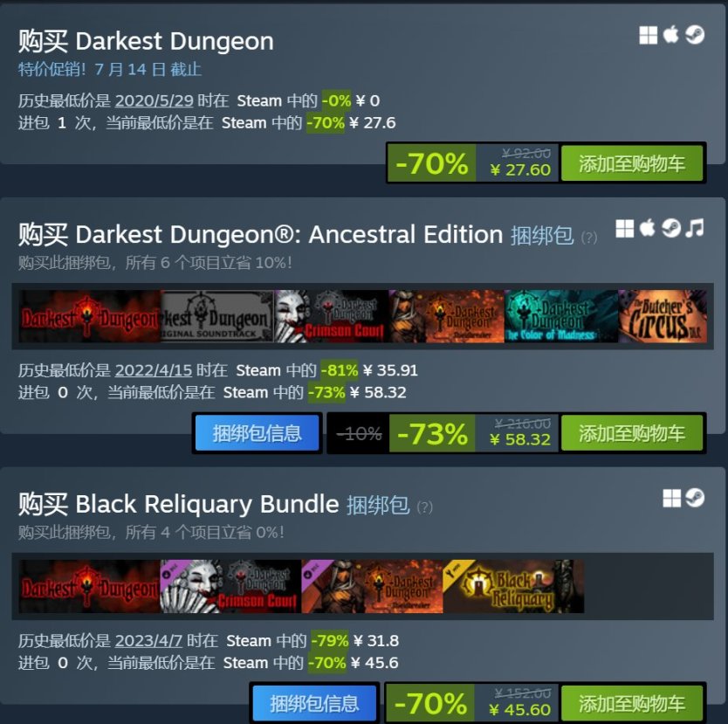Click Steam icon for Black Reliquary Bundle
The image size is (728, 724).
695,498
